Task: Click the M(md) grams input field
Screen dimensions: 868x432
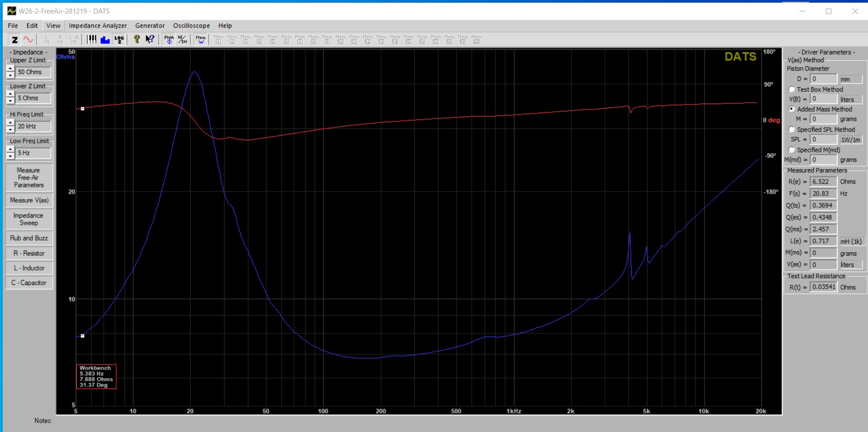Action: 823,160
